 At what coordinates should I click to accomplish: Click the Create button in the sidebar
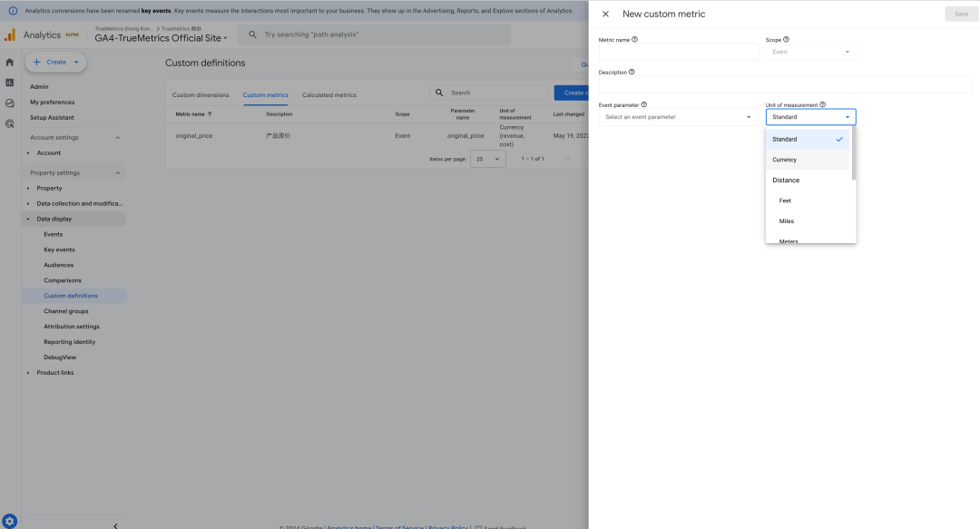coord(55,62)
